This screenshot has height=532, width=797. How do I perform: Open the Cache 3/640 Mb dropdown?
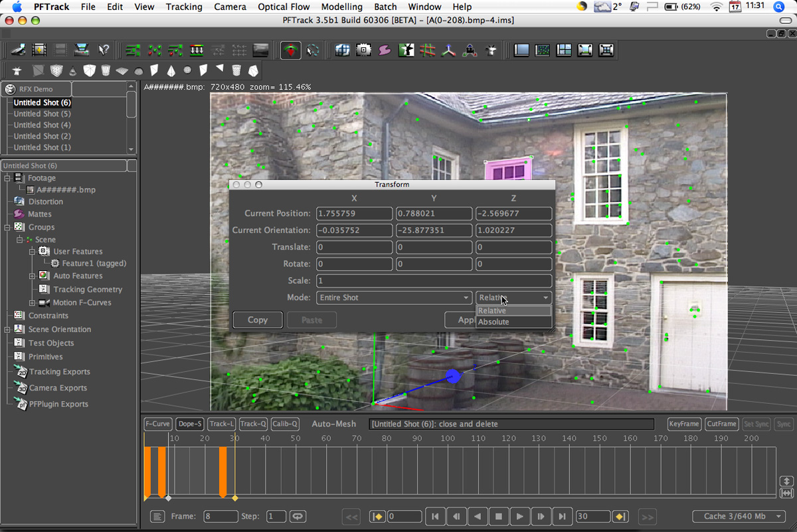point(739,516)
